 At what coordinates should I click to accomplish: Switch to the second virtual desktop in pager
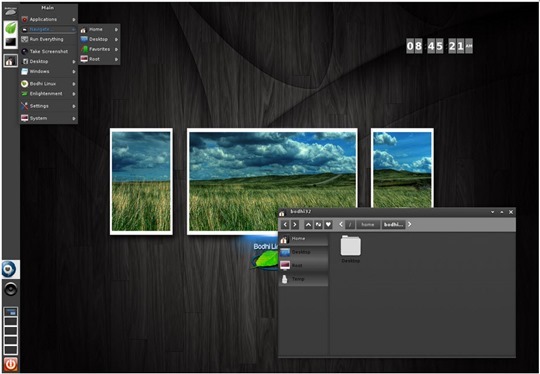11,322
